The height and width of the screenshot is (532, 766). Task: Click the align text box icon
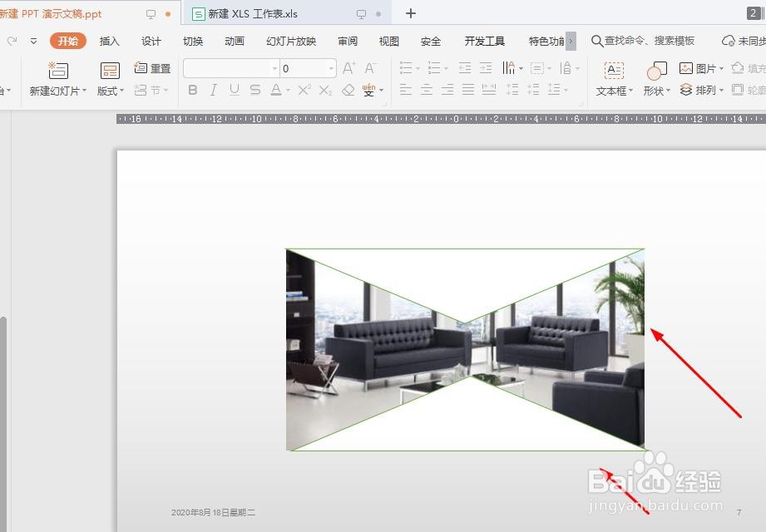[537, 68]
